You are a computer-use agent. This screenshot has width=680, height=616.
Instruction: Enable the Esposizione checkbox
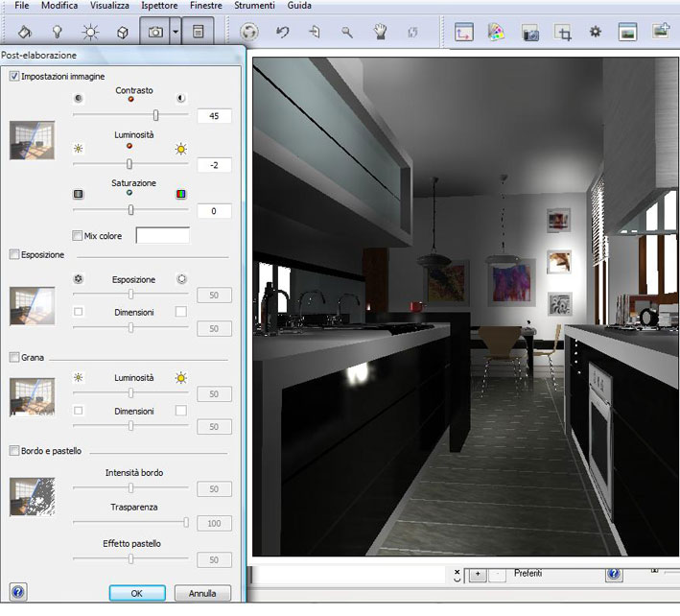pyautogui.click(x=14, y=255)
